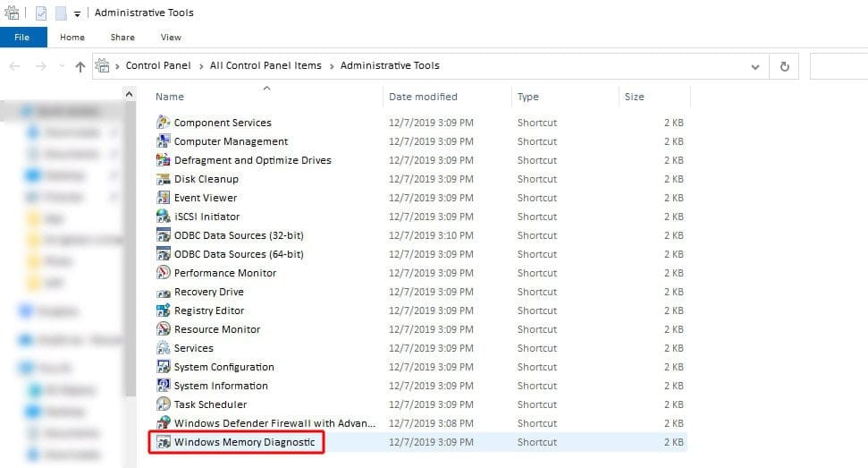The height and width of the screenshot is (468, 868).
Task: Click the Performance Monitor icon
Action: point(163,273)
